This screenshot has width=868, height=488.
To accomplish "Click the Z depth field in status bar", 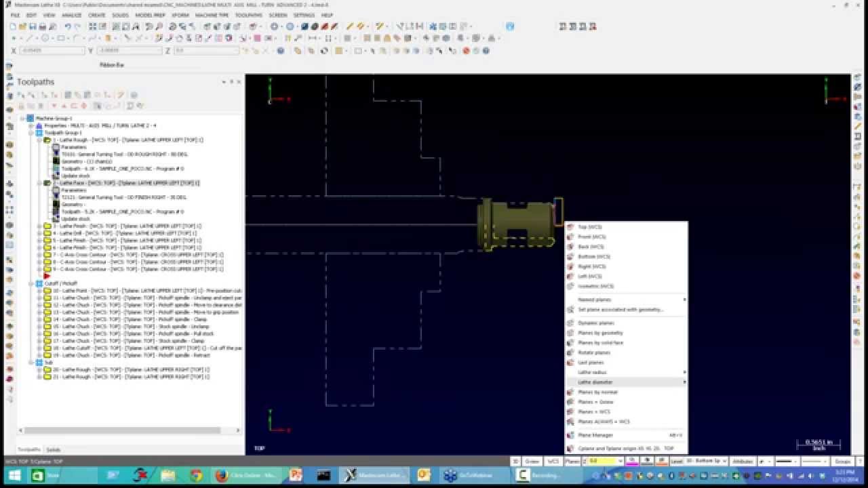I will (x=602, y=461).
